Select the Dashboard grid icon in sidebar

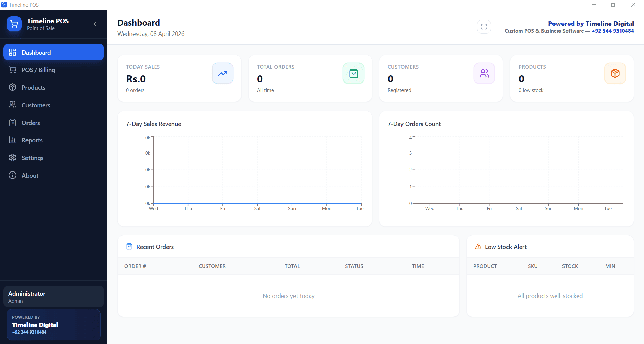13,52
